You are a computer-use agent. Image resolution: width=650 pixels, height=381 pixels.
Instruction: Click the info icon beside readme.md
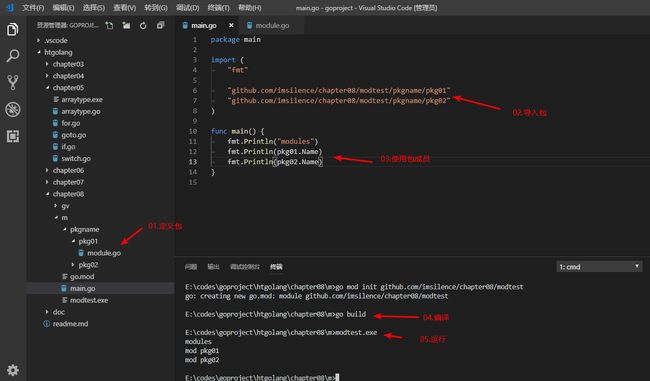(x=46, y=324)
